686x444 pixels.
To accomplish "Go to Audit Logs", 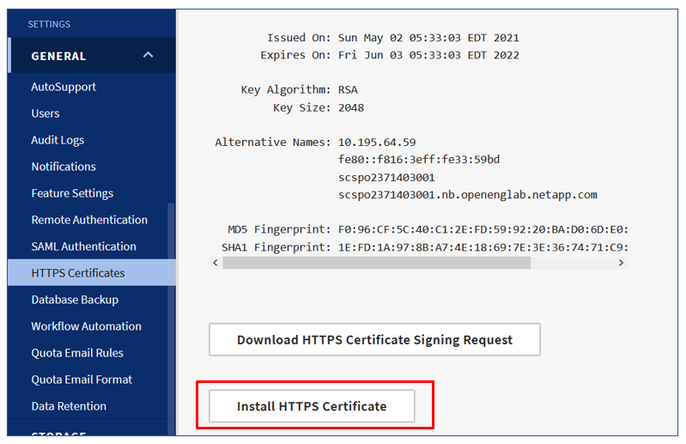I will tap(57, 140).
